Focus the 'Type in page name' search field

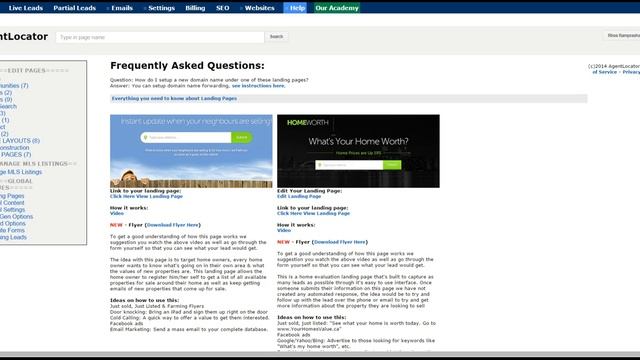pos(160,37)
